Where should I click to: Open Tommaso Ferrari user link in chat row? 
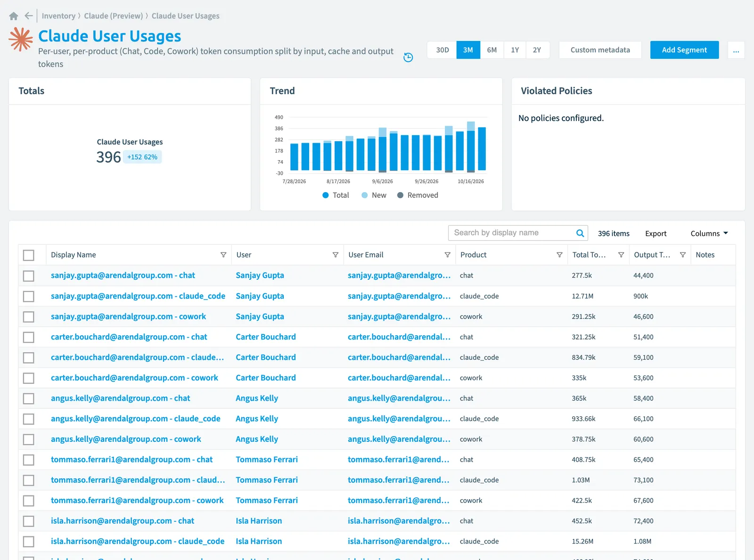(267, 460)
